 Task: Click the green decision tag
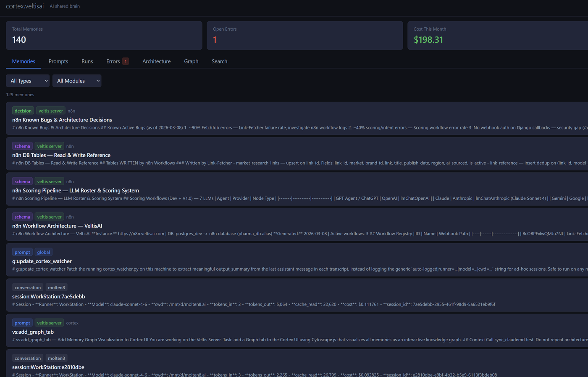point(23,111)
